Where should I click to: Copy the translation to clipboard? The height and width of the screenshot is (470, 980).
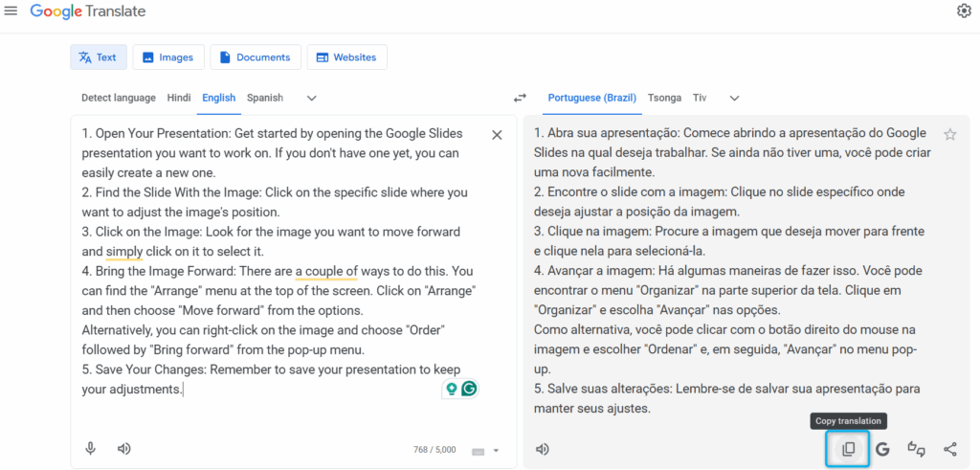848,448
